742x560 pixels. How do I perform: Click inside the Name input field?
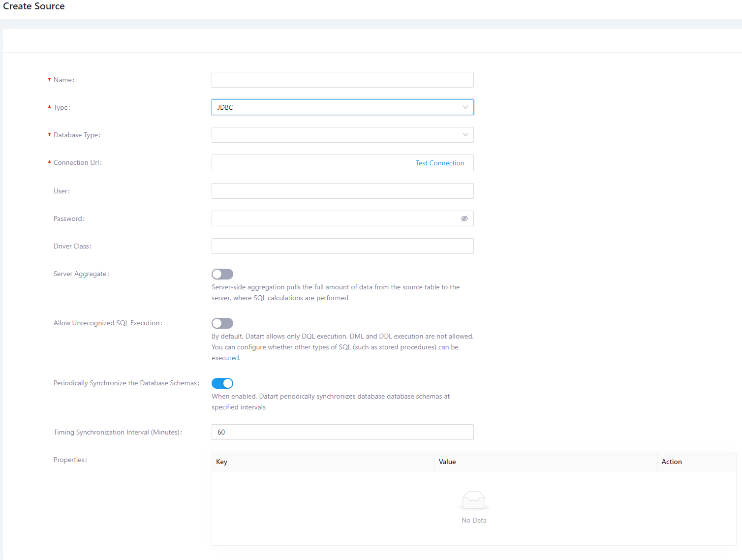[342, 80]
